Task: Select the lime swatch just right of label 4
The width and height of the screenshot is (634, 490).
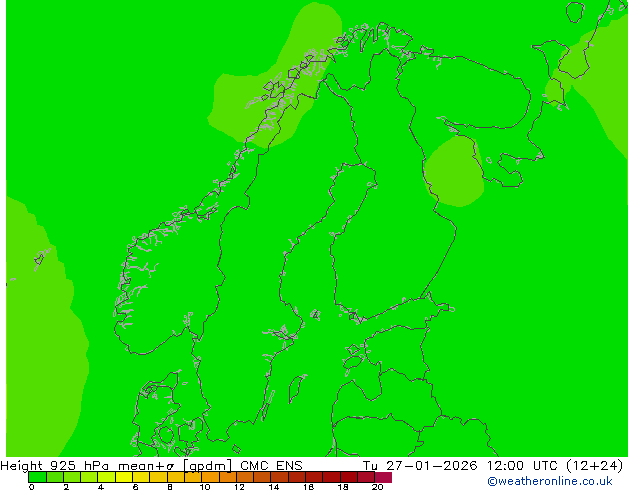Action: click(x=106, y=477)
